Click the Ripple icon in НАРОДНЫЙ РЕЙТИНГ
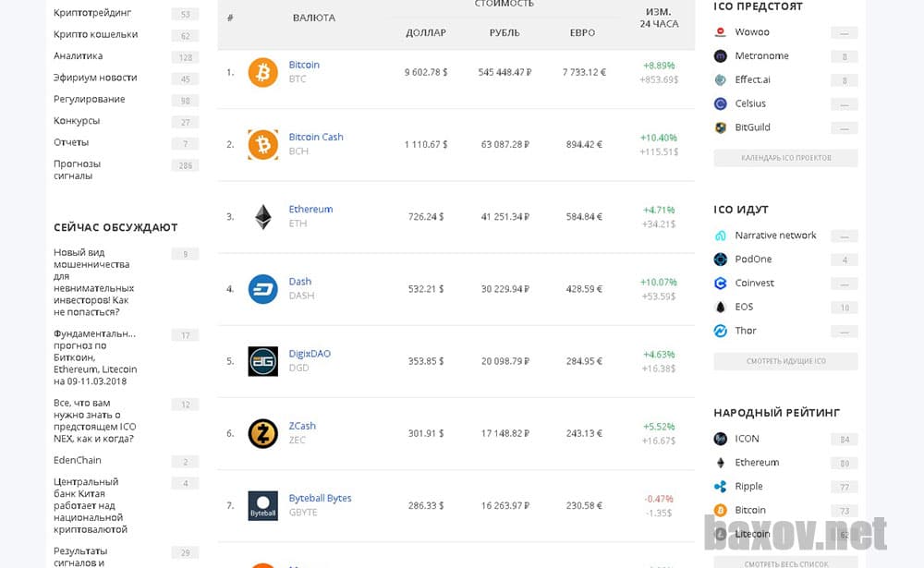The image size is (924, 568). pyautogui.click(x=722, y=486)
